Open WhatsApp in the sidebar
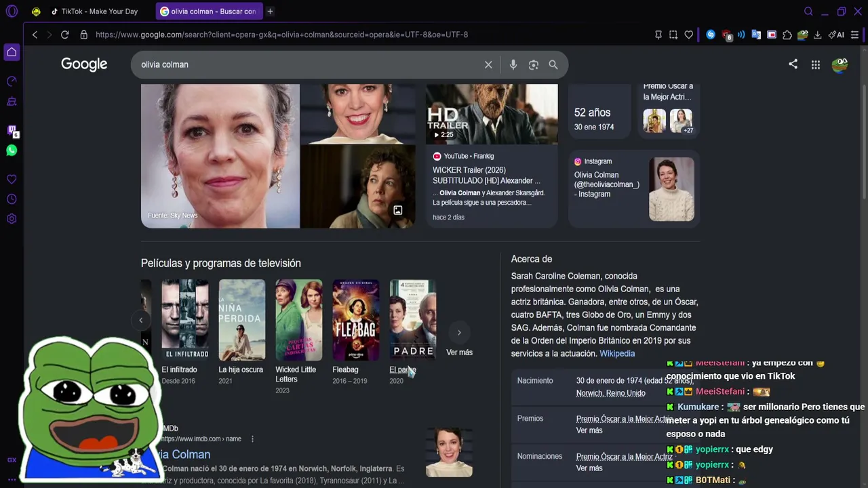868x488 pixels. point(12,150)
